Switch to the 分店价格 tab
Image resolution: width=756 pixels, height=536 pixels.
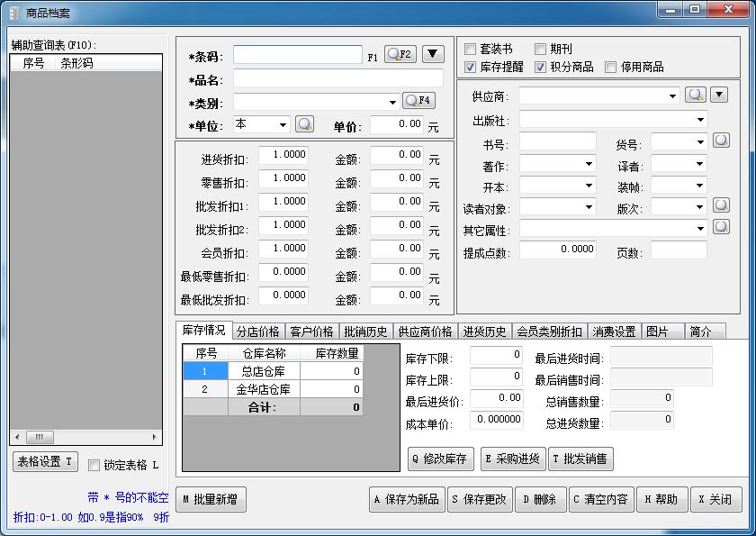pyautogui.click(x=258, y=332)
